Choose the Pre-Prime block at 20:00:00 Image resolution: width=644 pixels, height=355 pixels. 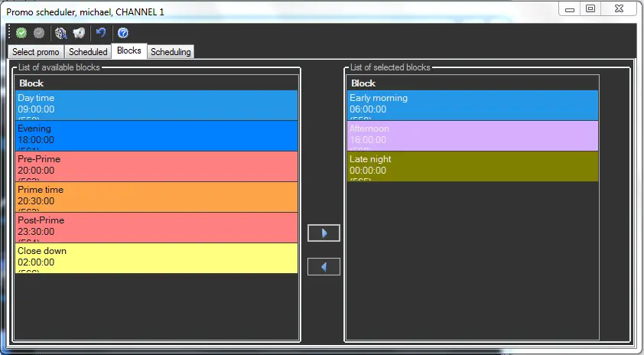[156, 166]
